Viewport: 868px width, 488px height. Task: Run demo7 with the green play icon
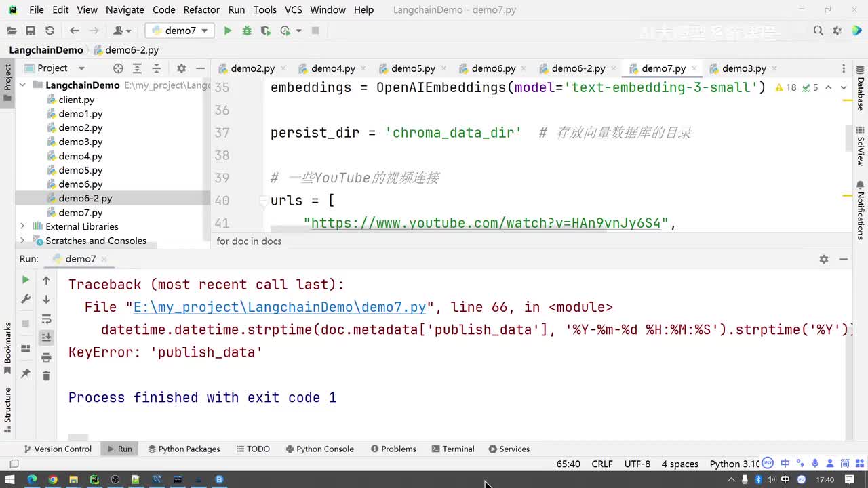click(228, 30)
